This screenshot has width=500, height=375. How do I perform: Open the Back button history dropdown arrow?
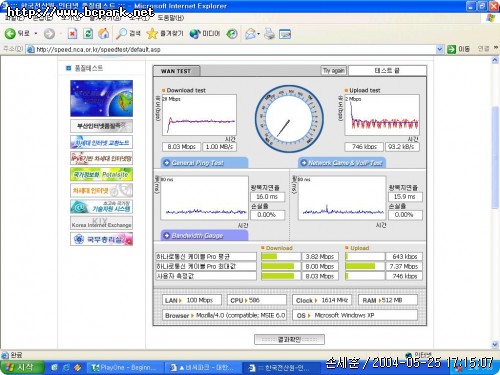coord(36,34)
